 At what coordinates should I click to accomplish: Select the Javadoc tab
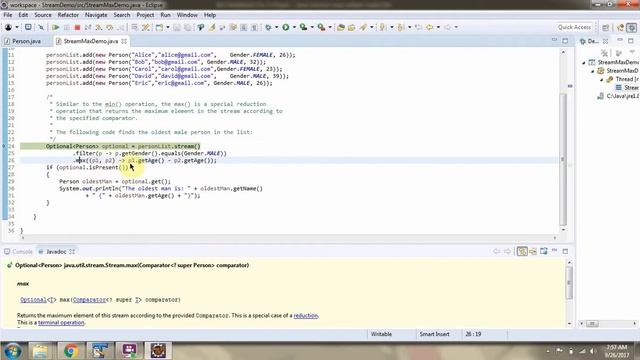[56, 251]
